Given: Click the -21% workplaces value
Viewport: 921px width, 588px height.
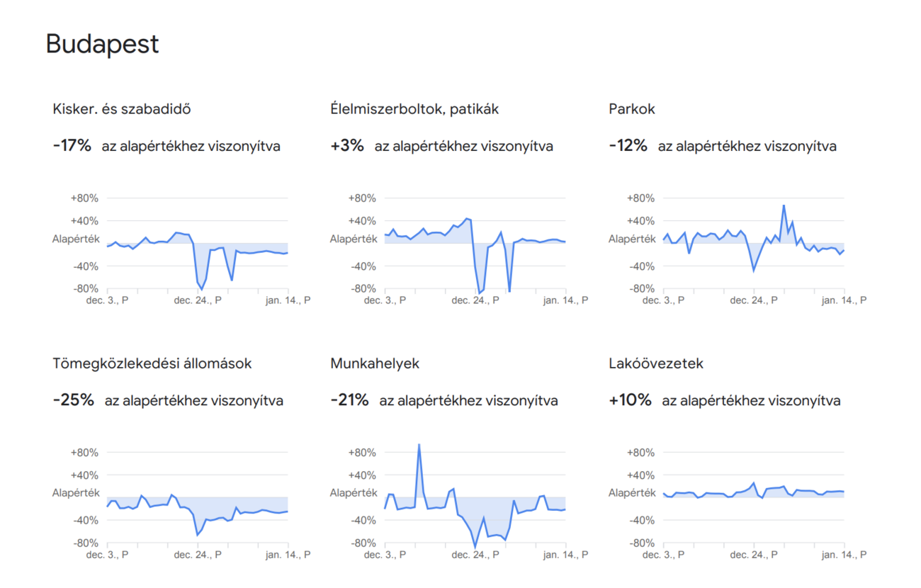Looking at the screenshot, I should click(x=349, y=400).
